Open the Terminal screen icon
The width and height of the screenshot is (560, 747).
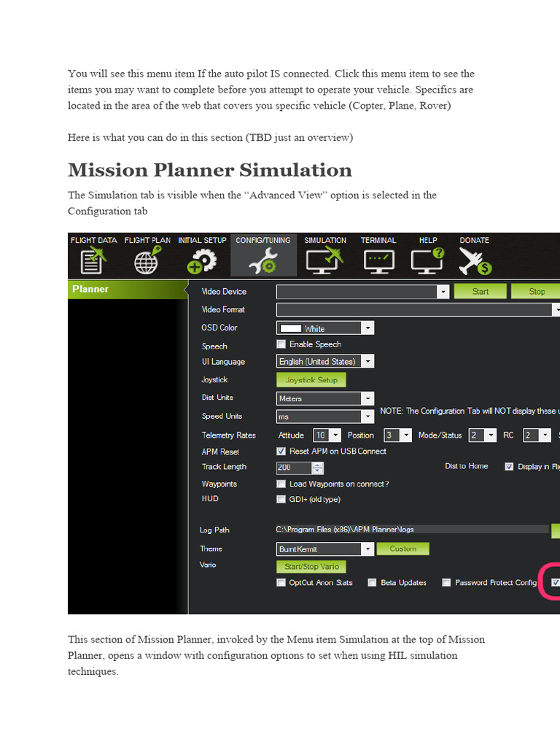tap(378, 262)
